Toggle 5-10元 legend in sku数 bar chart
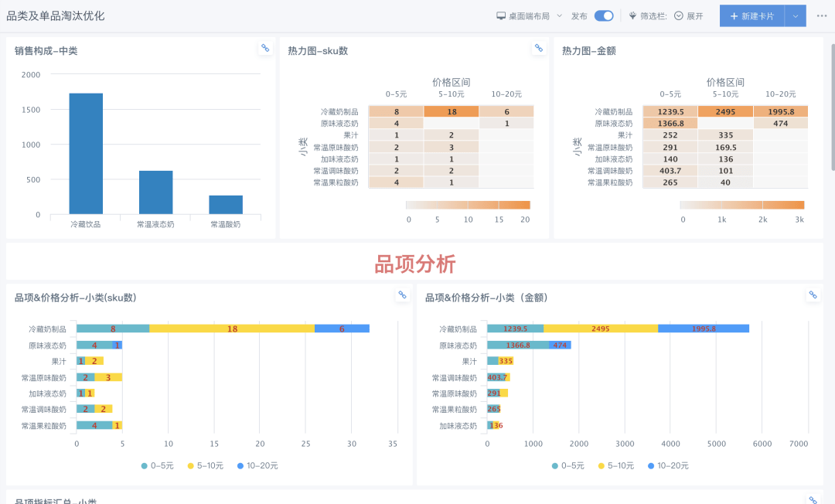This screenshot has height=504, width=835. 206,466
